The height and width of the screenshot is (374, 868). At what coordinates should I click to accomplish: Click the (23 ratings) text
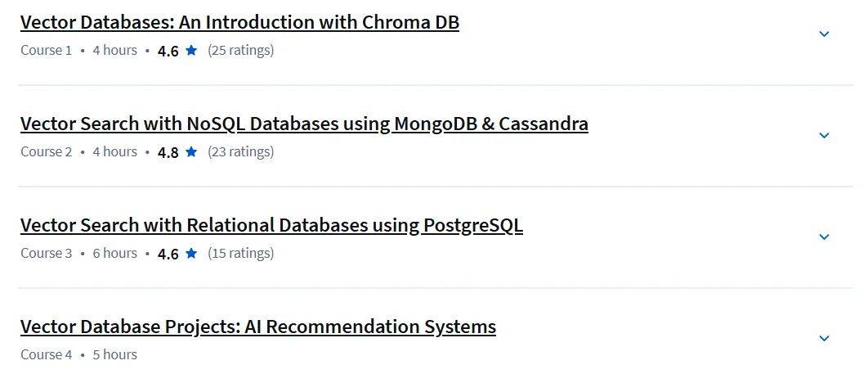tap(241, 152)
